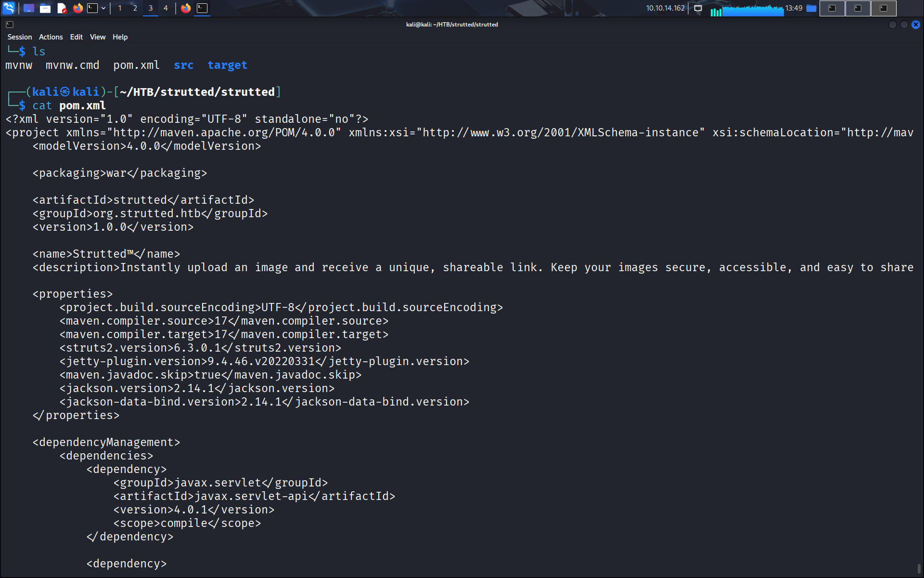Focus the running Firefox taskbar window
This screenshot has width=924, height=578.
[186, 8]
